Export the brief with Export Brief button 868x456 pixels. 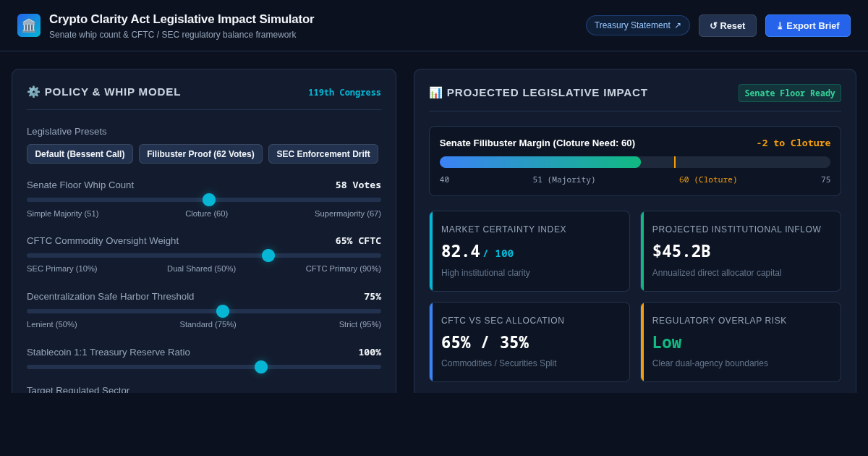click(808, 25)
